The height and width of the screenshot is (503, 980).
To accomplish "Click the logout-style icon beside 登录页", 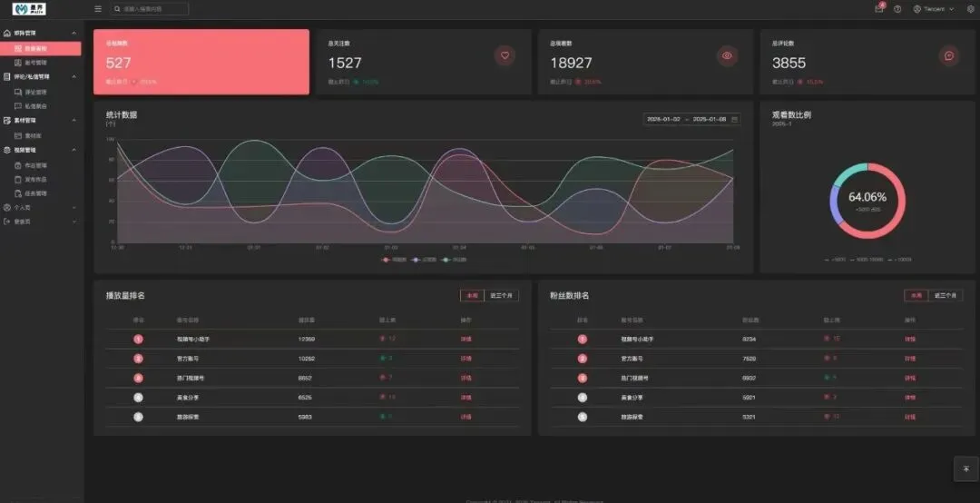I will point(7,222).
